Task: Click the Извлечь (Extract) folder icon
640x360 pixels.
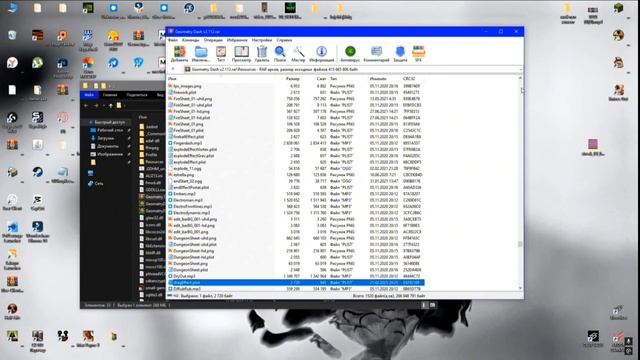Action: 200,53
